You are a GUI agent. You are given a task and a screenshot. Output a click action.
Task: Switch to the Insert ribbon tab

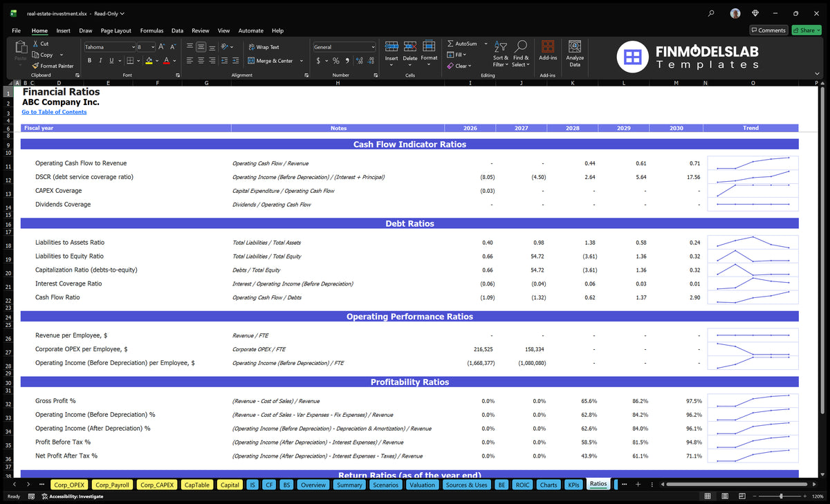63,30
